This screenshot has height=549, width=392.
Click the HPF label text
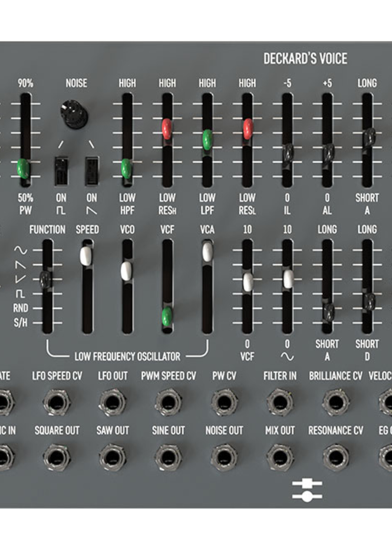[x=127, y=211]
